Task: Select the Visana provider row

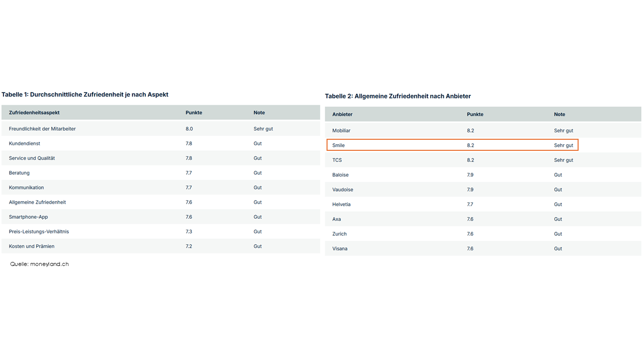Action: pos(340,249)
